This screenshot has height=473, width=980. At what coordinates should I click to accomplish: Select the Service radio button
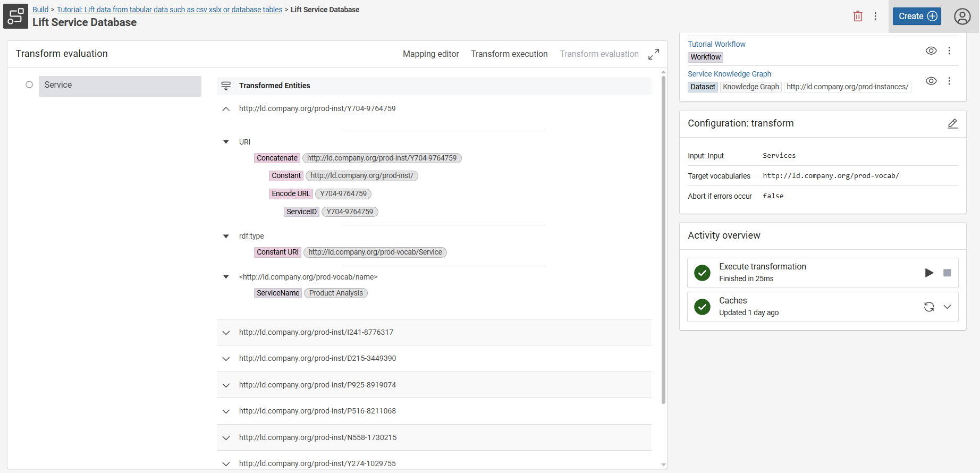(x=29, y=85)
